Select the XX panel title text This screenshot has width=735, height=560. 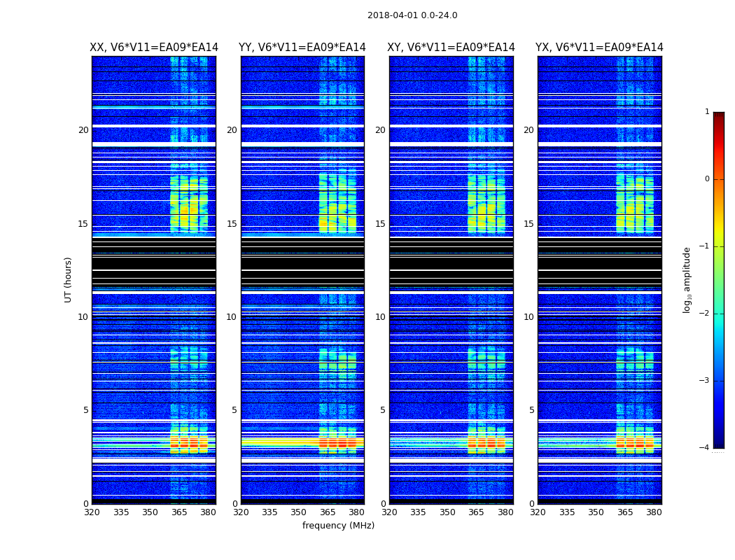(x=154, y=48)
